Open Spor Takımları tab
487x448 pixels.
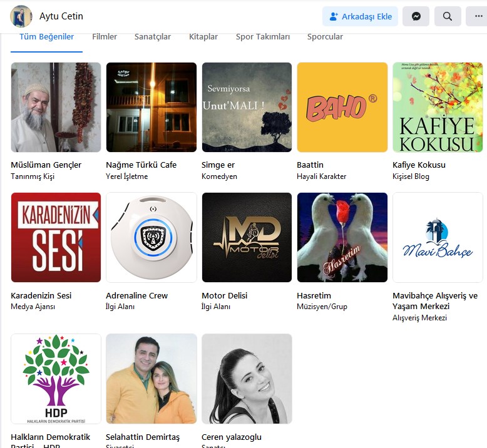click(x=263, y=37)
